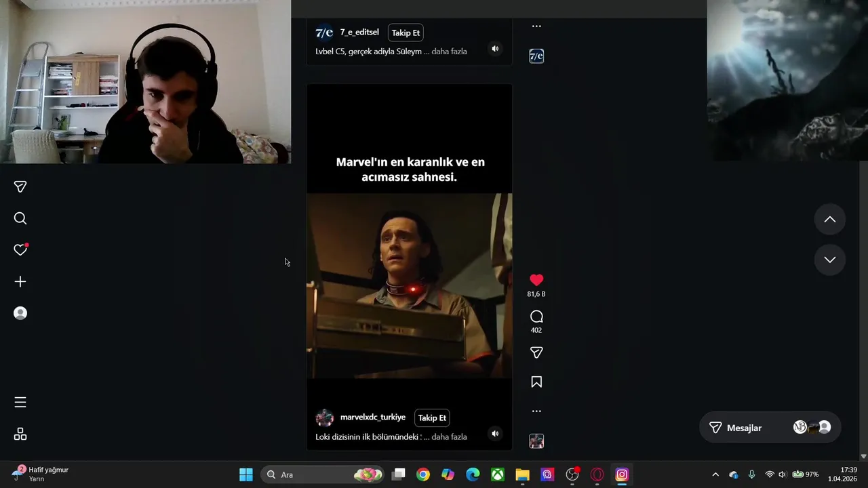868x488 pixels.
Task: Open comments on the Loki reel
Action: pyautogui.click(x=536, y=317)
